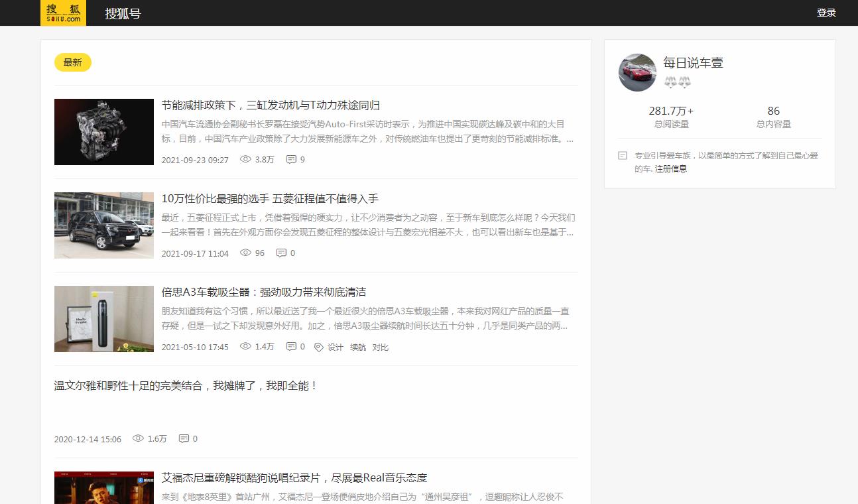Click the level badge icons under author name
Viewport: 858px width, 504px height.
677,82
